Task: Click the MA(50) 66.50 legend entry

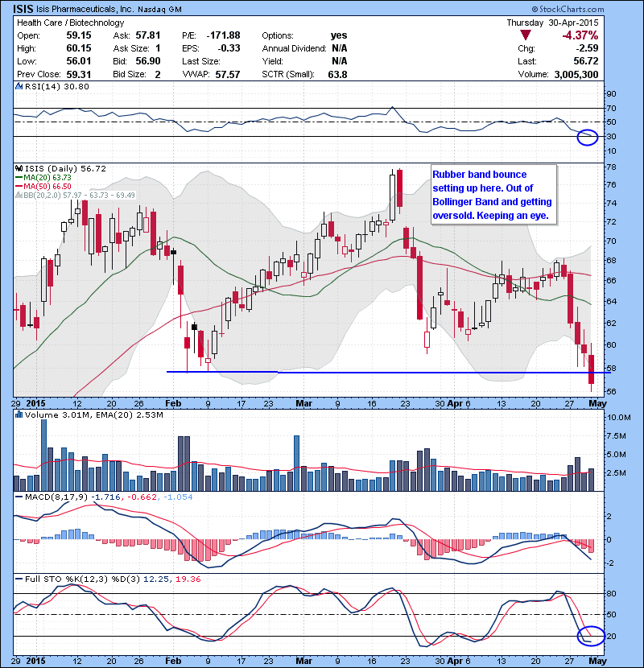Action: click(43, 186)
